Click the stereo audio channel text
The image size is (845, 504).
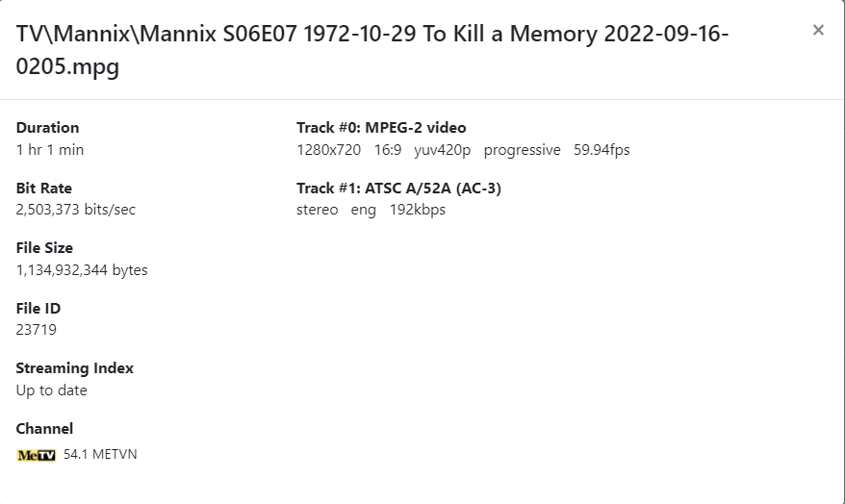(318, 210)
